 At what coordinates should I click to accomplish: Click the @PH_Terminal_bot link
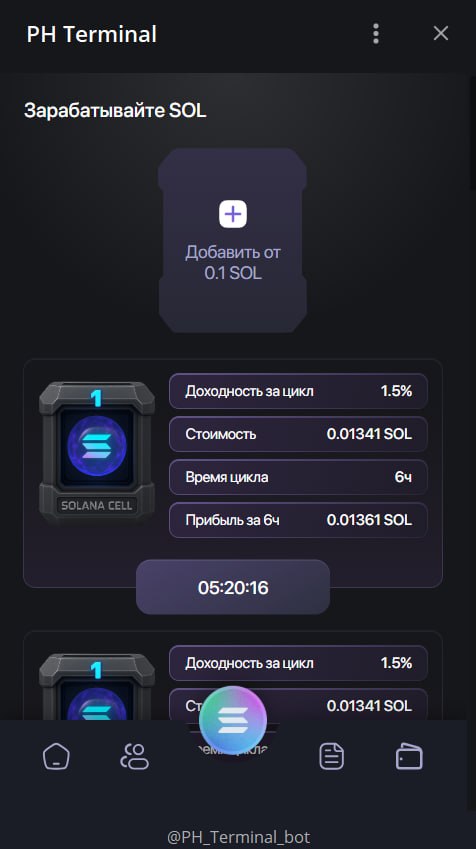(238, 837)
